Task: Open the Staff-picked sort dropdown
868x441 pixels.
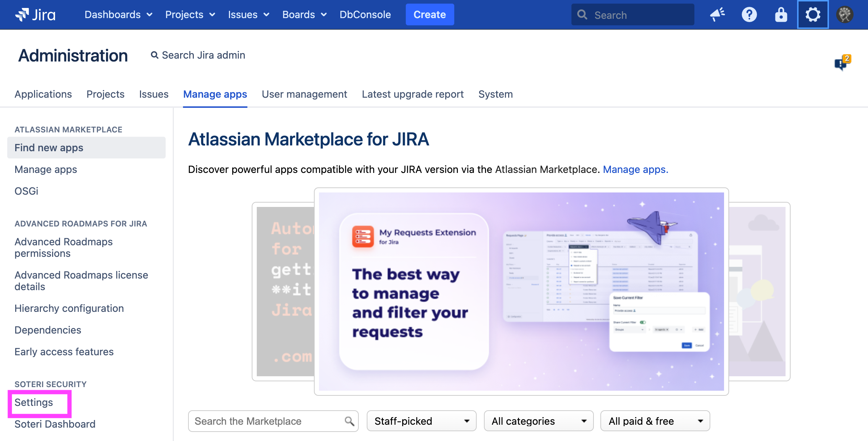Action: pos(421,421)
